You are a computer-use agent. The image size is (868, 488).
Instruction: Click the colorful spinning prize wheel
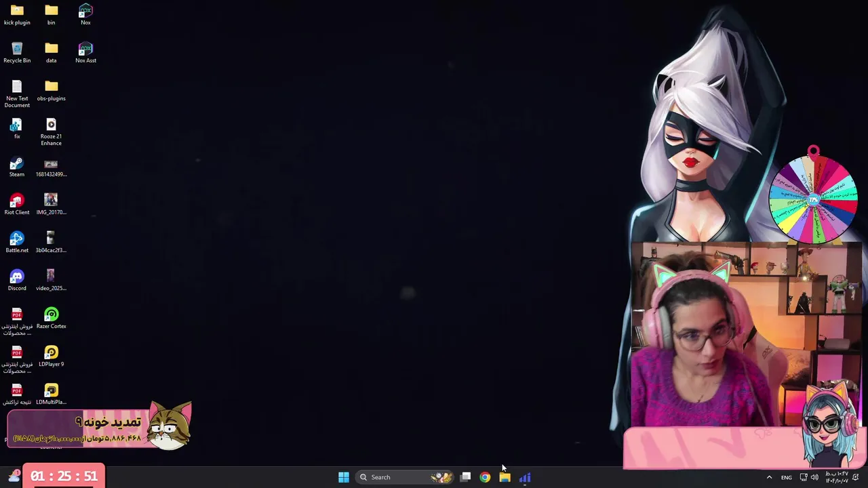point(813,199)
